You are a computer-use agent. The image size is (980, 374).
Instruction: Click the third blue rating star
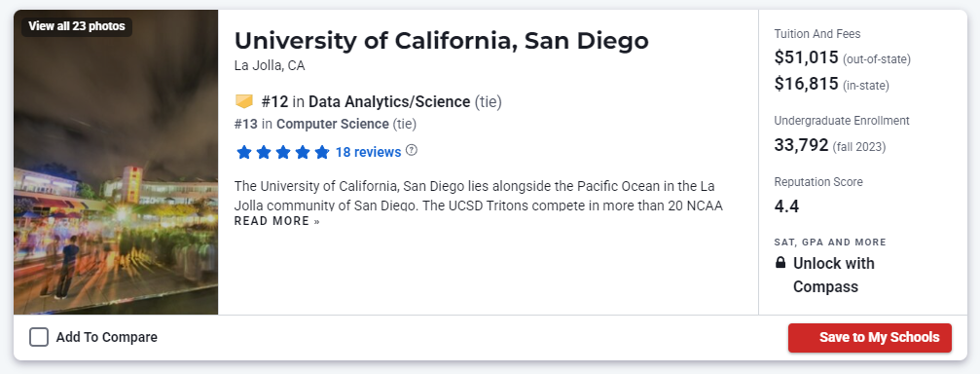tap(283, 152)
